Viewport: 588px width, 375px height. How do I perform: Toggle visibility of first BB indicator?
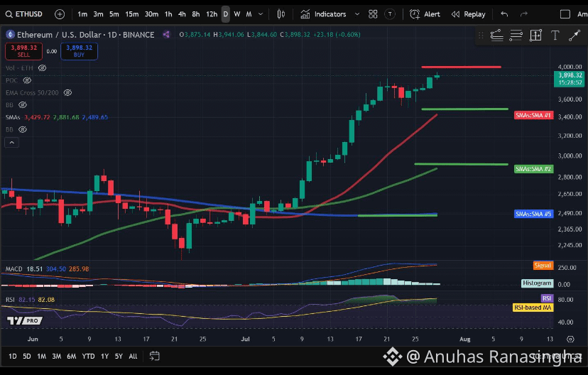[23, 105]
